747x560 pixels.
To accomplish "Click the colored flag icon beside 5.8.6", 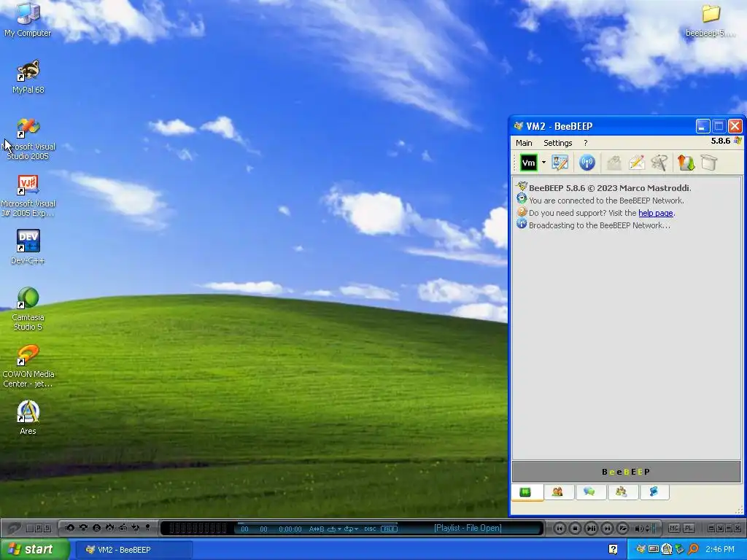I will tap(738, 141).
